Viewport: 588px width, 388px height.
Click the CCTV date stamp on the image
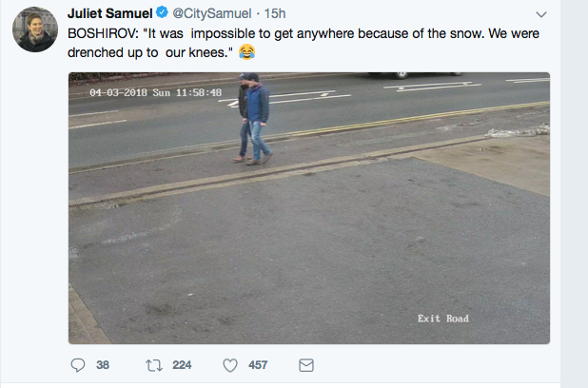156,92
